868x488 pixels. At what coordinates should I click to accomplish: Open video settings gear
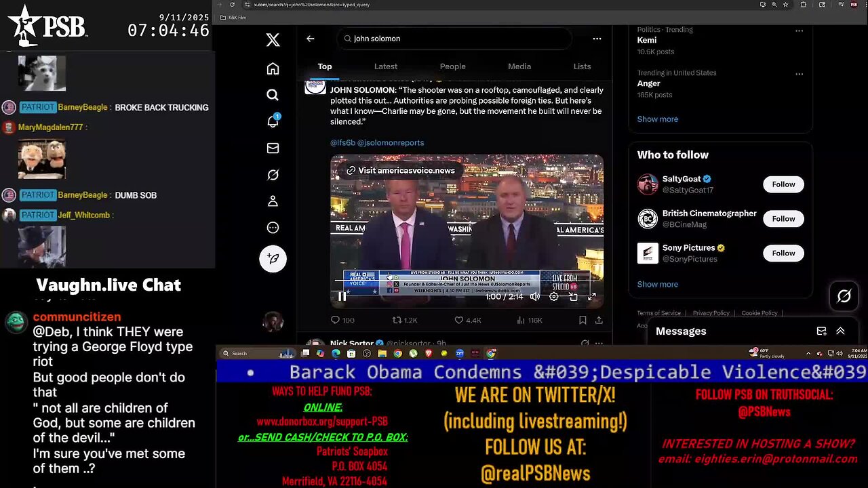[554, 296]
